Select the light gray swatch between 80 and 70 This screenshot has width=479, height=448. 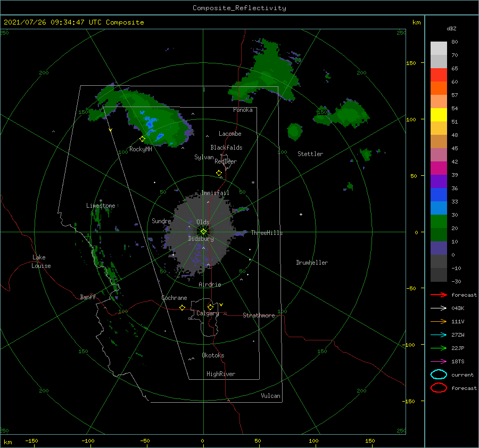coord(439,48)
